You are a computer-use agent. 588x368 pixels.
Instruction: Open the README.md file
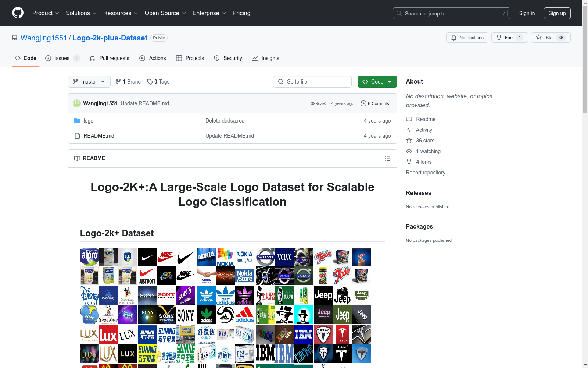click(99, 136)
